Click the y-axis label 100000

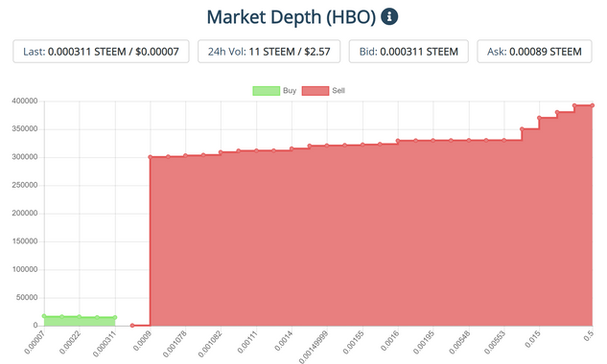25,269
